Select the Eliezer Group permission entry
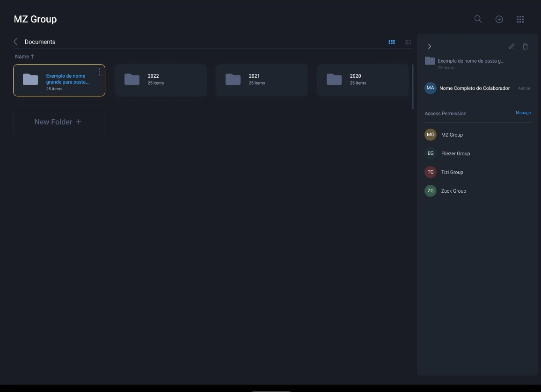This screenshot has width=541, height=392. click(x=477, y=153)
